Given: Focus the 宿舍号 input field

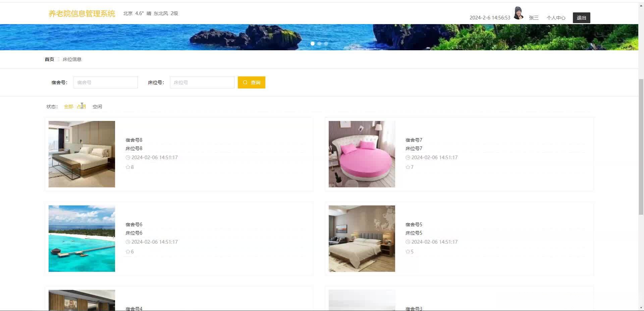Looking at the screenshot, I should pos(106,82).
